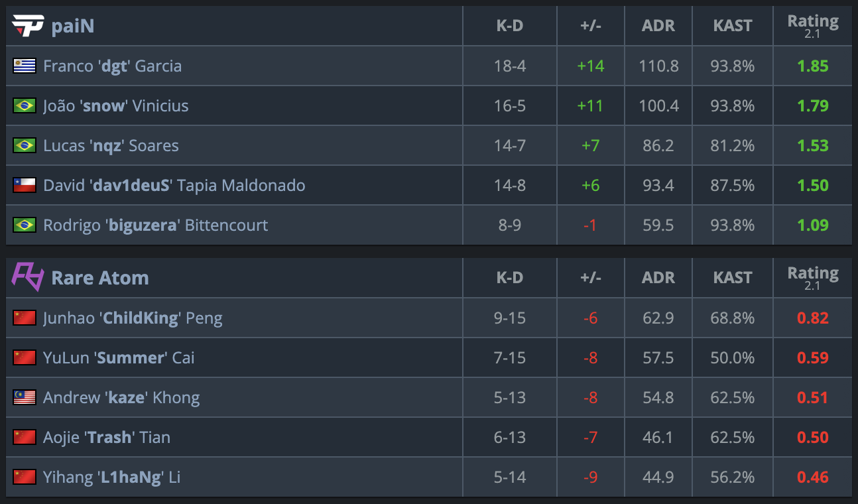Screen dimensions: 858x504
Task: Click the China flag beside ChildKing
Action: (25, 318)
